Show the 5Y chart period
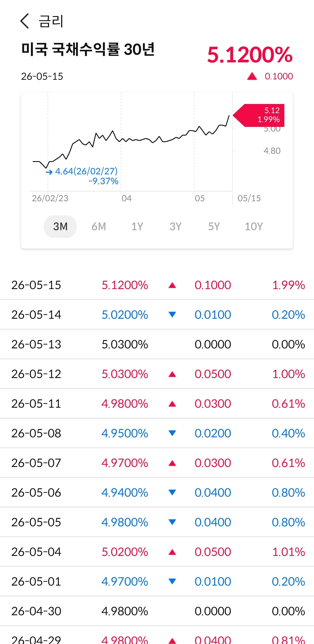 click(214, 227)
